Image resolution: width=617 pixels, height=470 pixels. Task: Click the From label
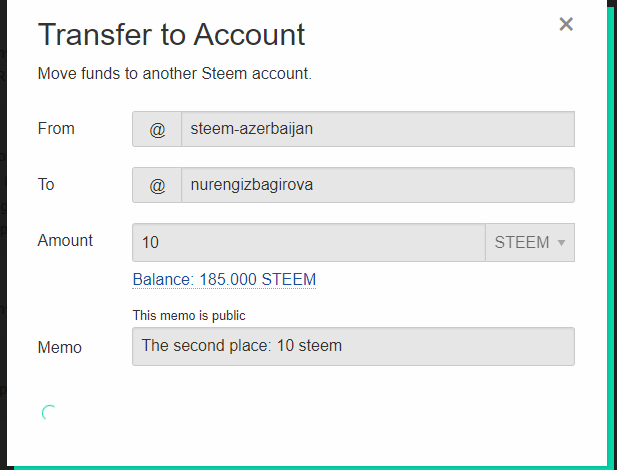coord(56,129)
